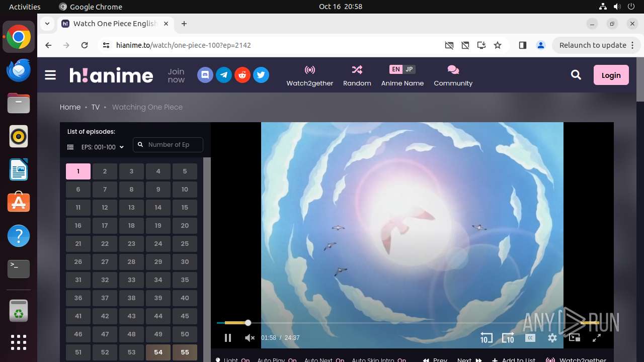Open the Twitter social link
The width and height of the screenshot is (644, 362).
pyautogui.click(x=261, y=75)
